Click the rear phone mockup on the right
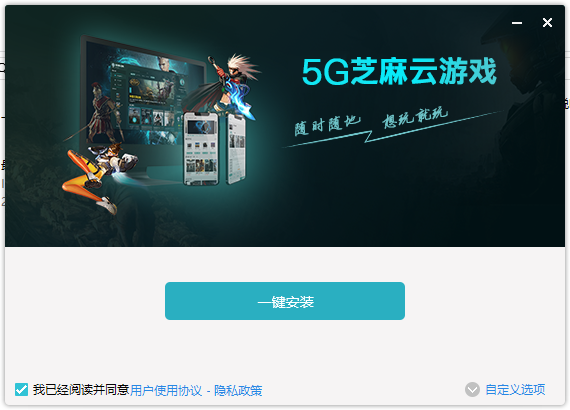This screenshot has width=570, height=410. [x=236, y=149]
